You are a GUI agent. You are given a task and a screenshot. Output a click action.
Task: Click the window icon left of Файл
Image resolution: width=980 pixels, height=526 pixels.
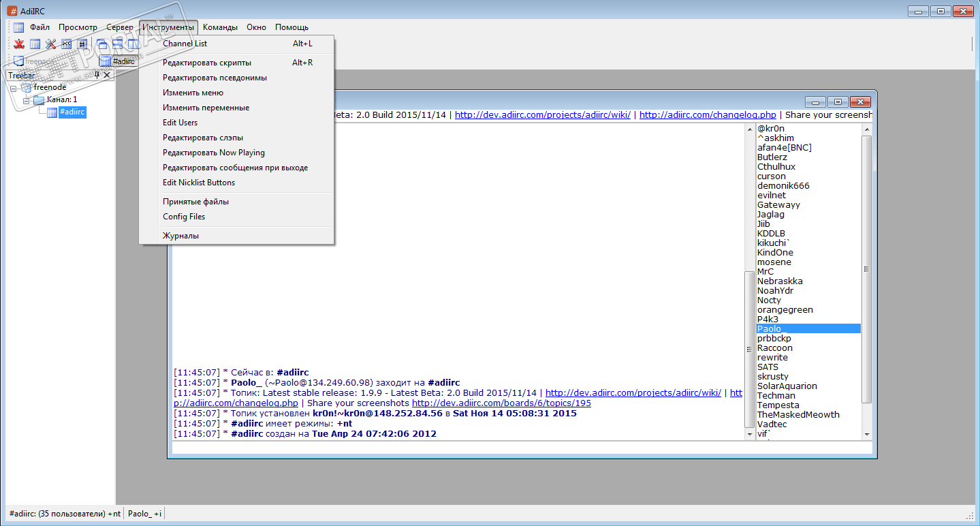click(18, 27)
